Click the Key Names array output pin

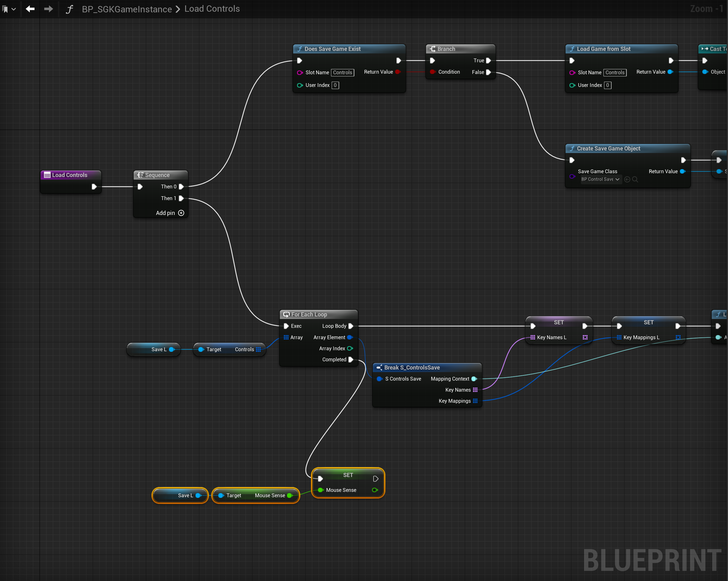point(475,390)
